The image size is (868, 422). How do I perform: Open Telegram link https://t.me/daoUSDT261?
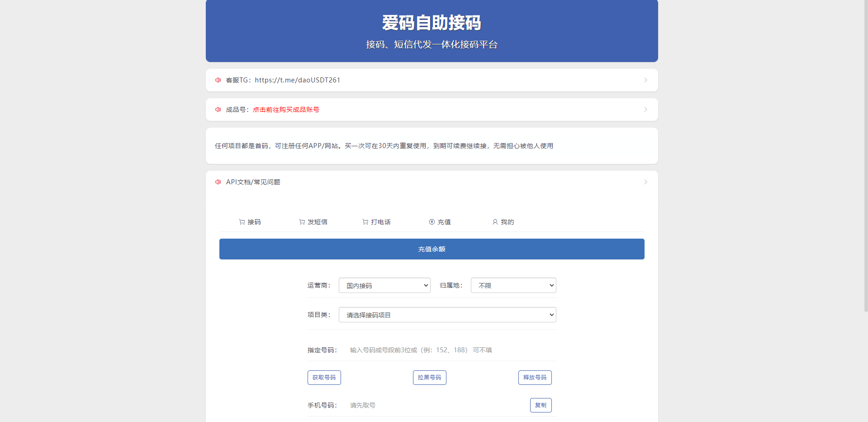tap(298, 80)
